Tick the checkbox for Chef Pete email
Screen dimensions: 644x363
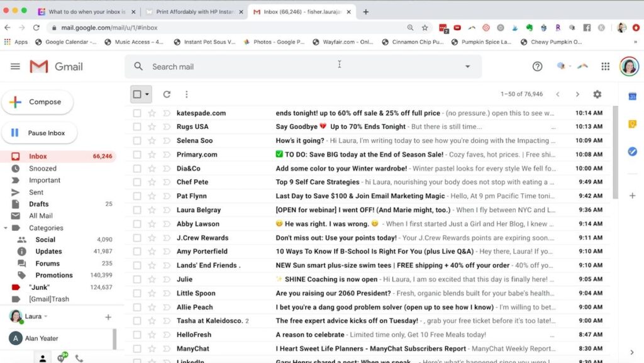(137, 182)
